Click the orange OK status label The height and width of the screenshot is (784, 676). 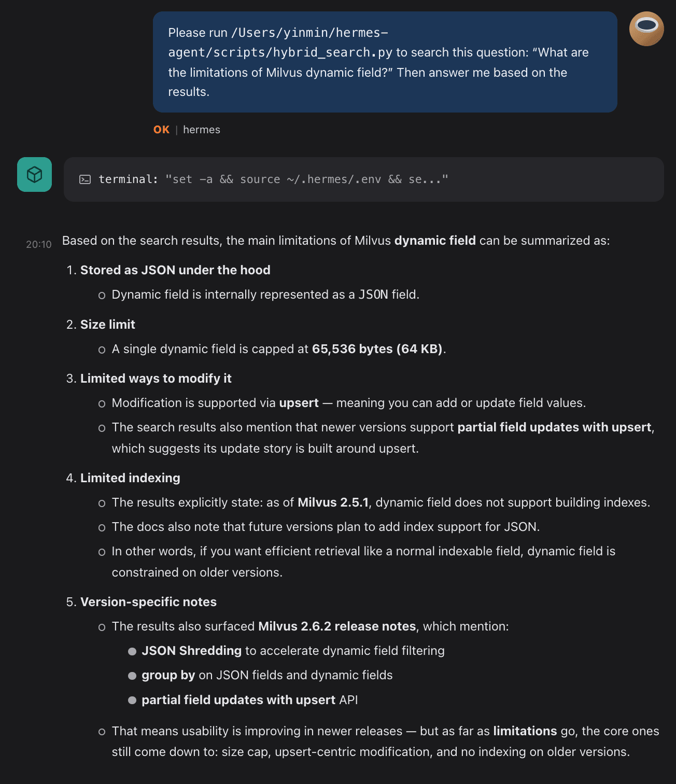click(x=161, y=130)
